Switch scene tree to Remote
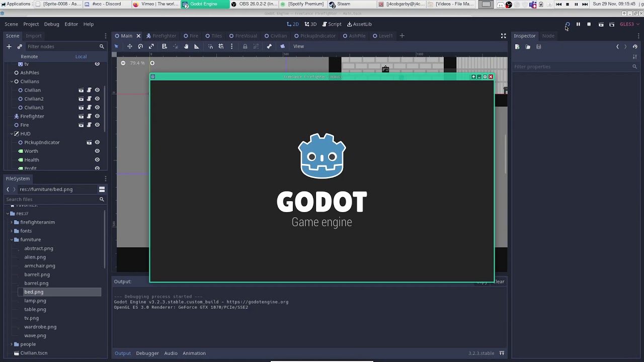This screenshot has width=644, height=362. pos(29,56)
